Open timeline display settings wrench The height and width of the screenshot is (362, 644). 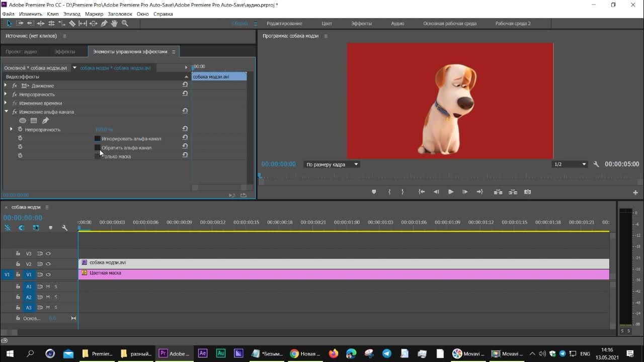[x=64, y=228]
